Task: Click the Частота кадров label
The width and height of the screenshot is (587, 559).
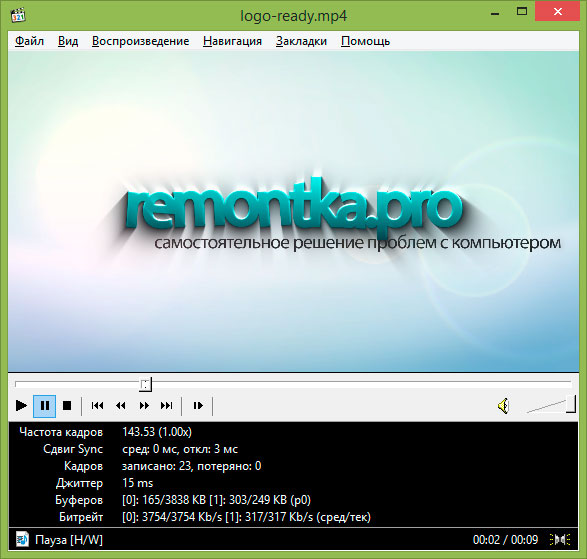Action: pyautogui.click(x=61, y=432)
